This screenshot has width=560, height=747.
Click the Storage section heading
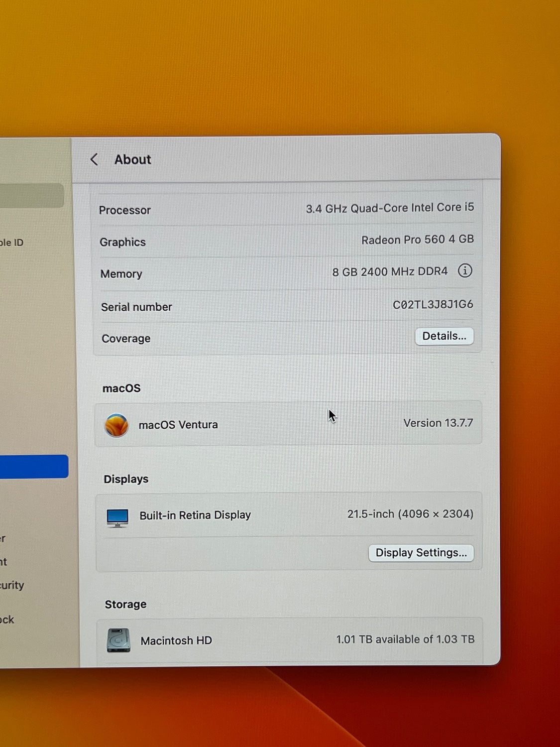[125, 605]
